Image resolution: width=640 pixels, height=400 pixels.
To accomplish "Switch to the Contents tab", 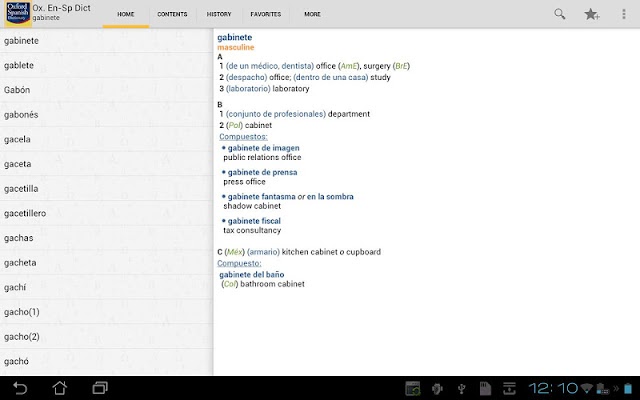I will click(172, 14).
